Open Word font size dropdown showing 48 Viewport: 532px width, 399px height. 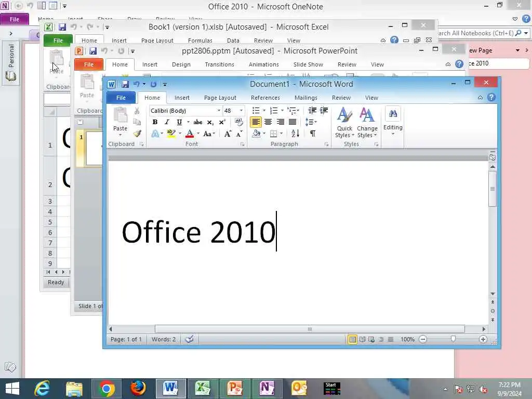241,111
